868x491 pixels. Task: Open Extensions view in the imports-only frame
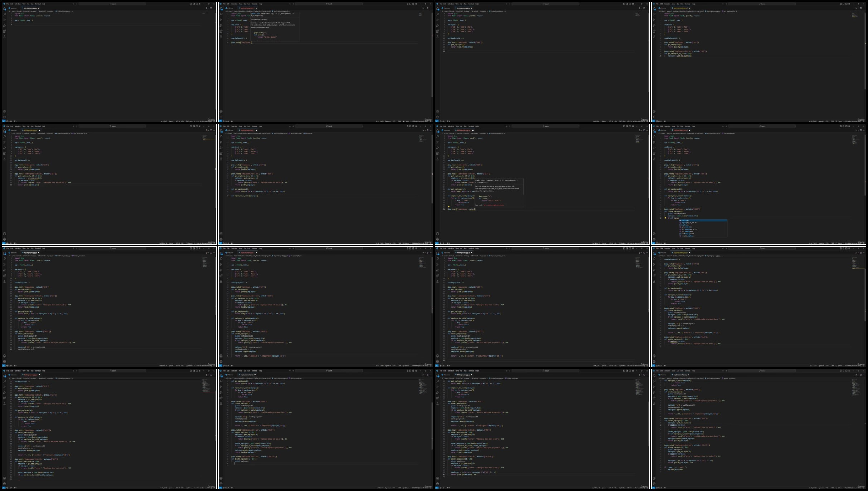4,31
